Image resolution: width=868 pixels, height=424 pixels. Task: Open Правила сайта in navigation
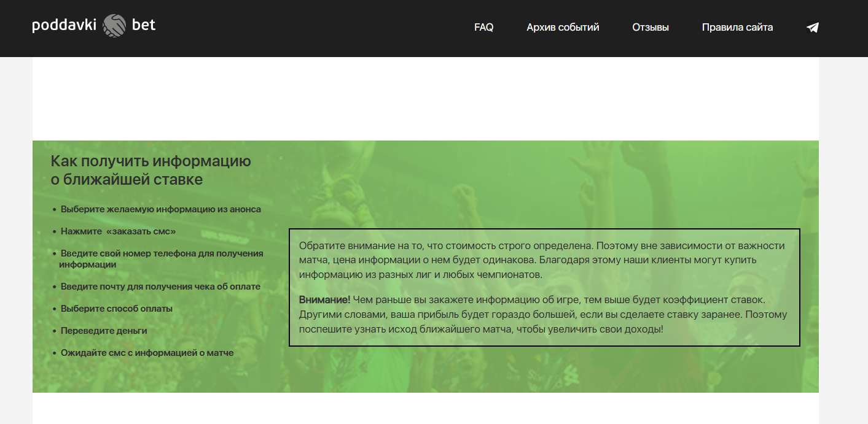[737, 28]
